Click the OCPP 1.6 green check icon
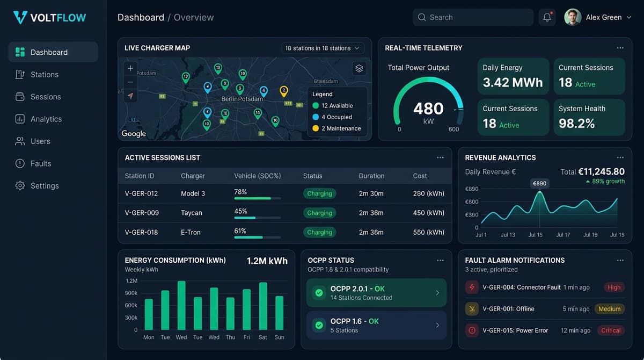This screenshot has width=644, height=360. pos(319,325)
